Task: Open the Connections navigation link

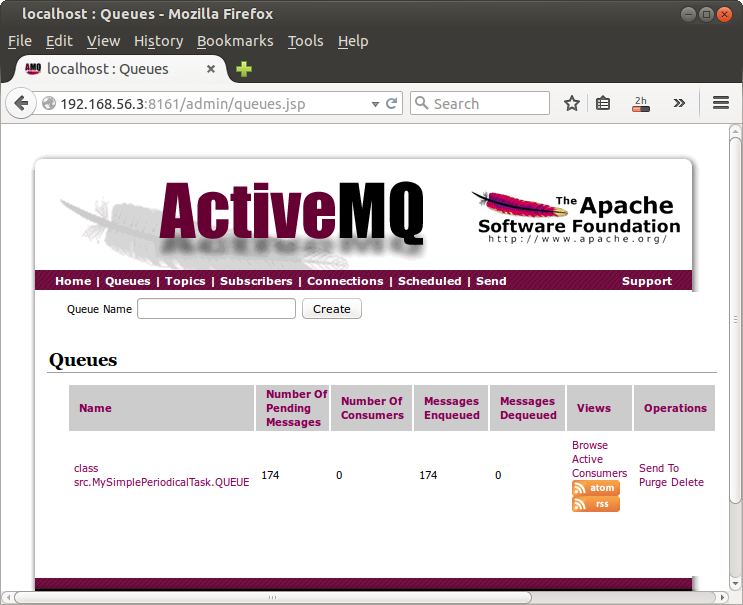Action: point(345,281)
